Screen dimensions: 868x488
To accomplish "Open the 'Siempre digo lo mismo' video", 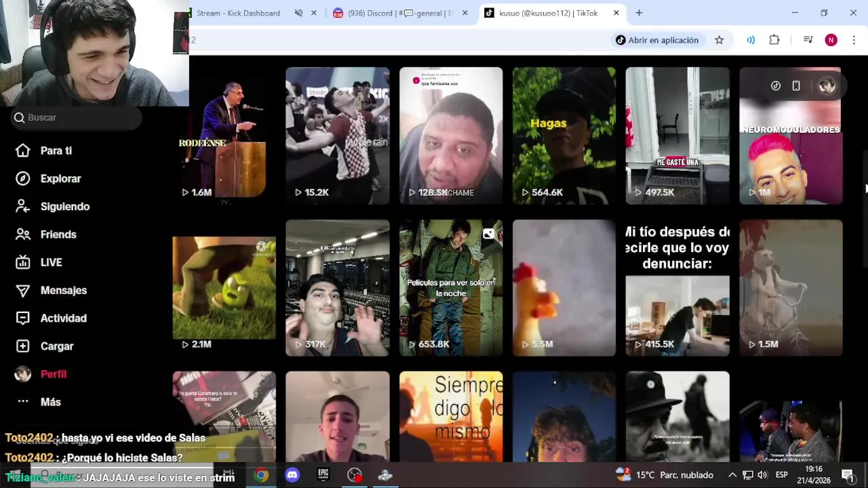I will click(x=451, y=417).
